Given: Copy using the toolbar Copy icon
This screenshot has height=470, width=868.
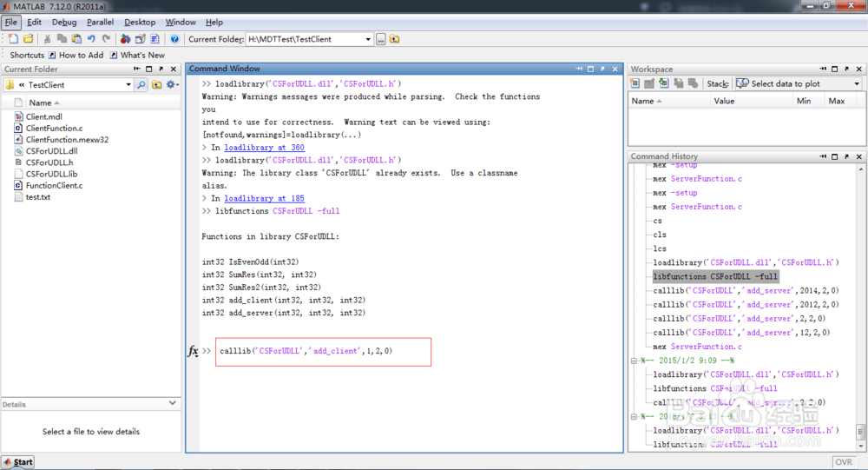Looking at the screenshot, I should [x=62, y=39].
